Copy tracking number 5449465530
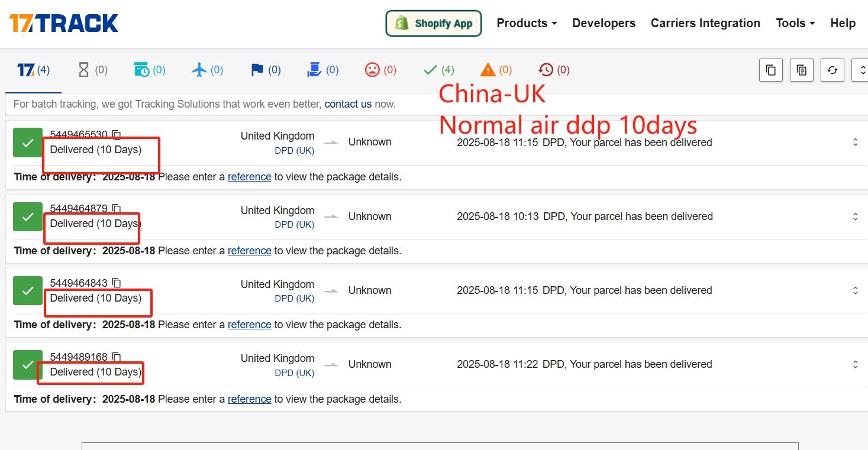The height and width of the screenshot is (450, 868). coord(117,134)
